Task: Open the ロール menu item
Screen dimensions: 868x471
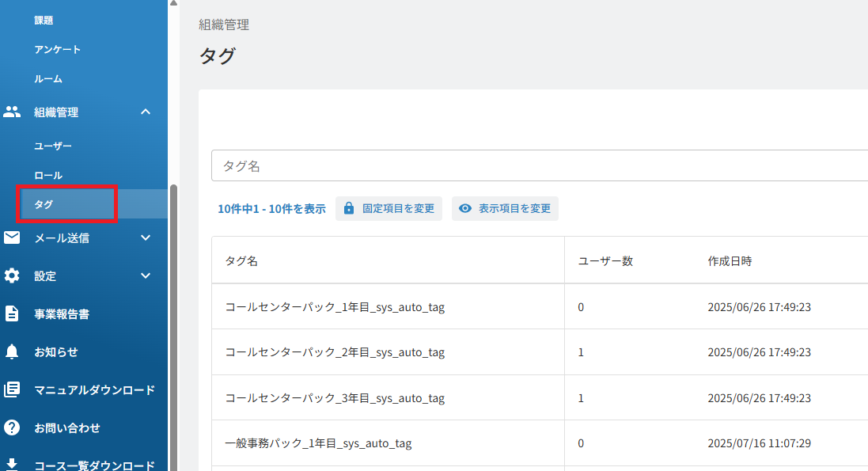Action: (x=48, y=176)
